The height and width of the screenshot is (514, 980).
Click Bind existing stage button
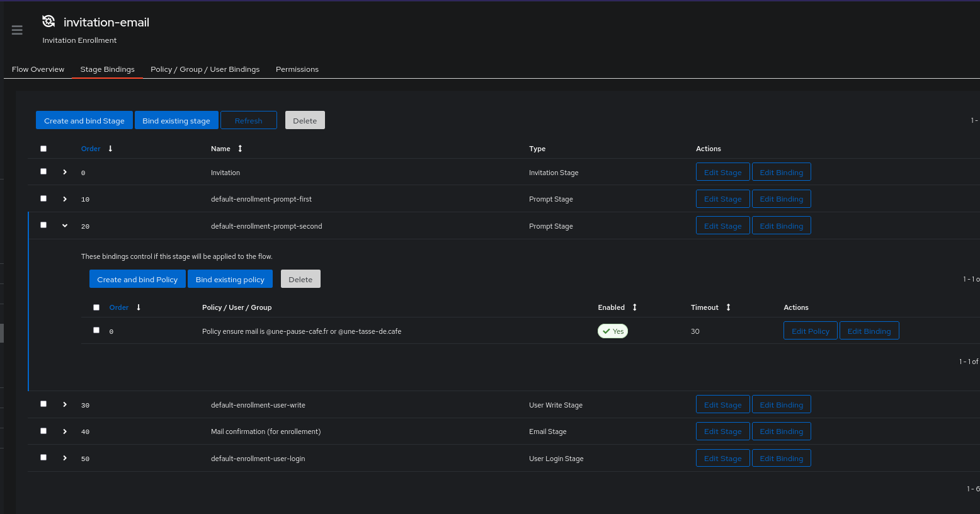click(176, 120)
